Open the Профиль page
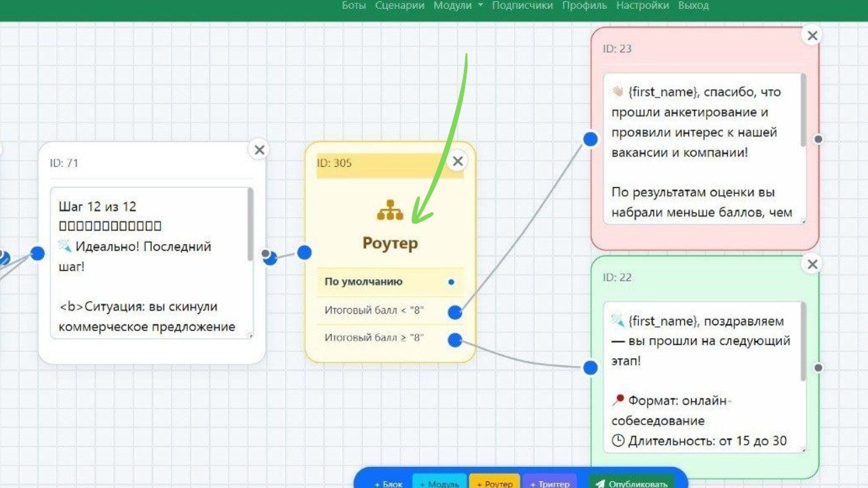 coord(585,5)
